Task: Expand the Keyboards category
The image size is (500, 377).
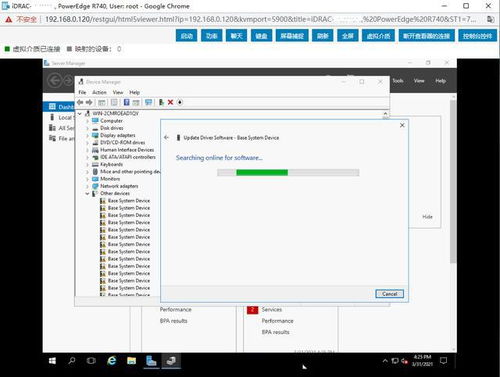Action: (87, 164)
